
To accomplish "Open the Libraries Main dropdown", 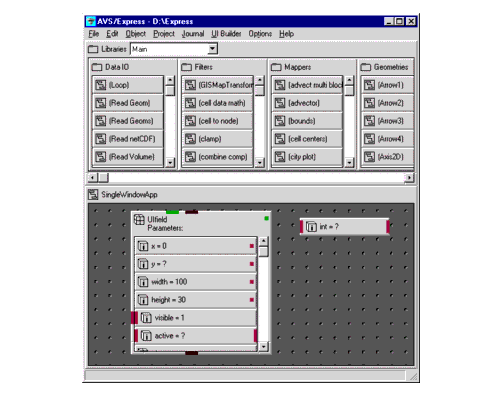I will click(x=212, y=49).
